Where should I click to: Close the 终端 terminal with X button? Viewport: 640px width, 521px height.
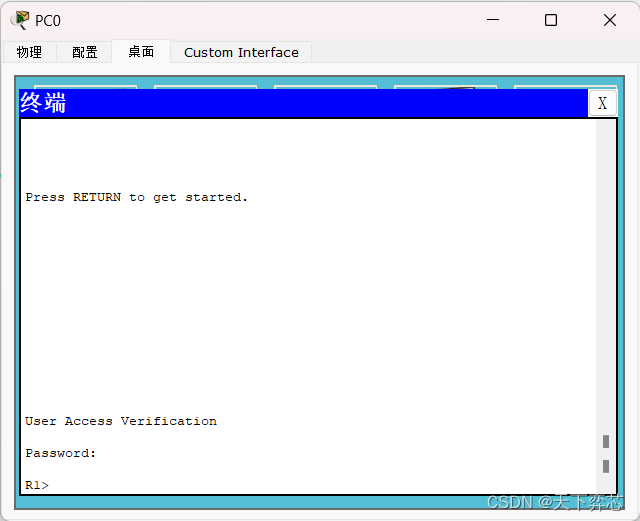[x=602, y=103]
